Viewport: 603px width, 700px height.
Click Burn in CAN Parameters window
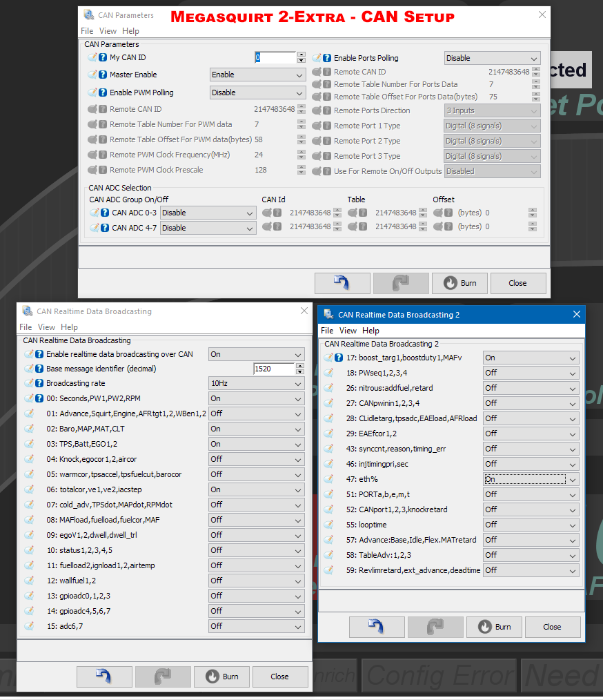coord(459,283)
